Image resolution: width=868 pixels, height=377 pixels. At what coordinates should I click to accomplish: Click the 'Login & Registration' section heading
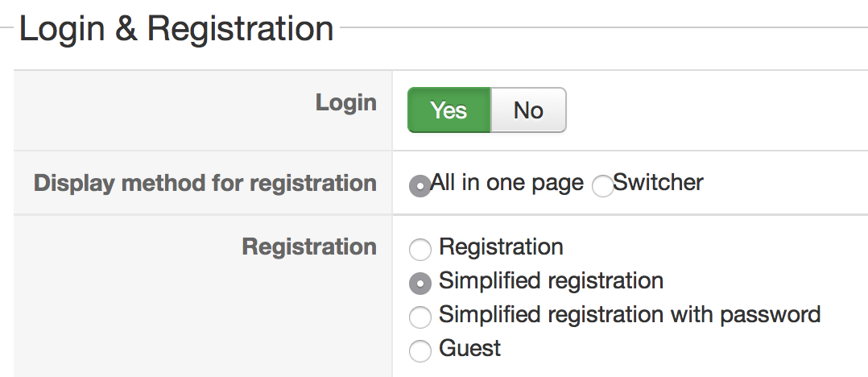pyautogui.click(x=176, y=30)
